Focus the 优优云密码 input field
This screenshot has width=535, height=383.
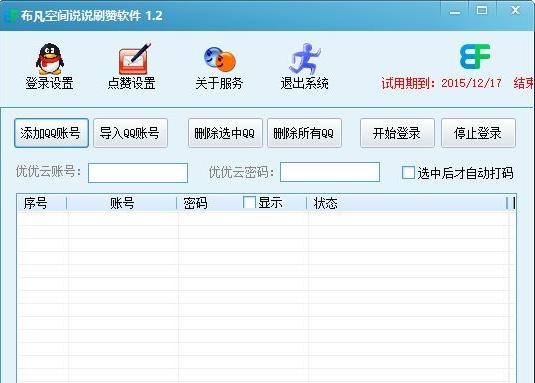(330, 172)
